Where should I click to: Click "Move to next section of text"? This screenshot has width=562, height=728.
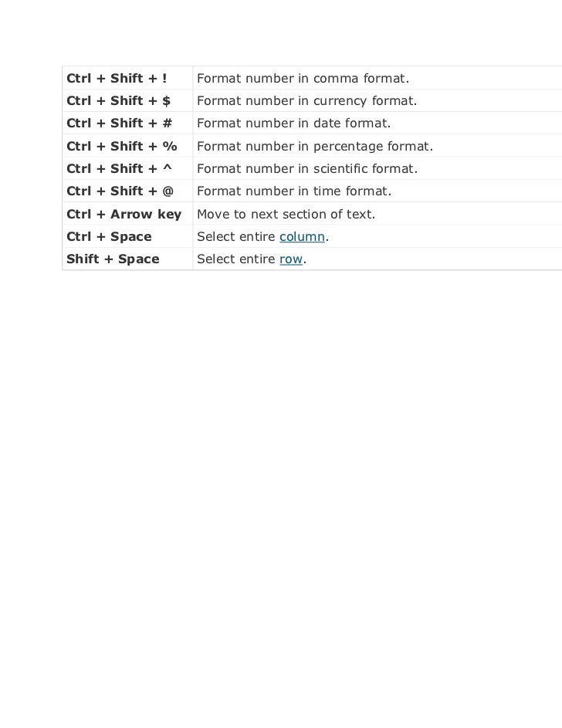coord(286,214)
